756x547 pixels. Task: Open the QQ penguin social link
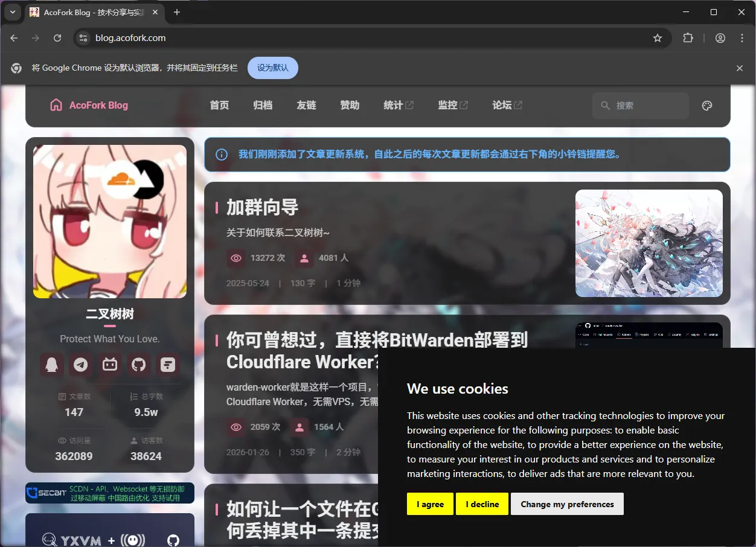pyautogui.click(x=52, y=365)
